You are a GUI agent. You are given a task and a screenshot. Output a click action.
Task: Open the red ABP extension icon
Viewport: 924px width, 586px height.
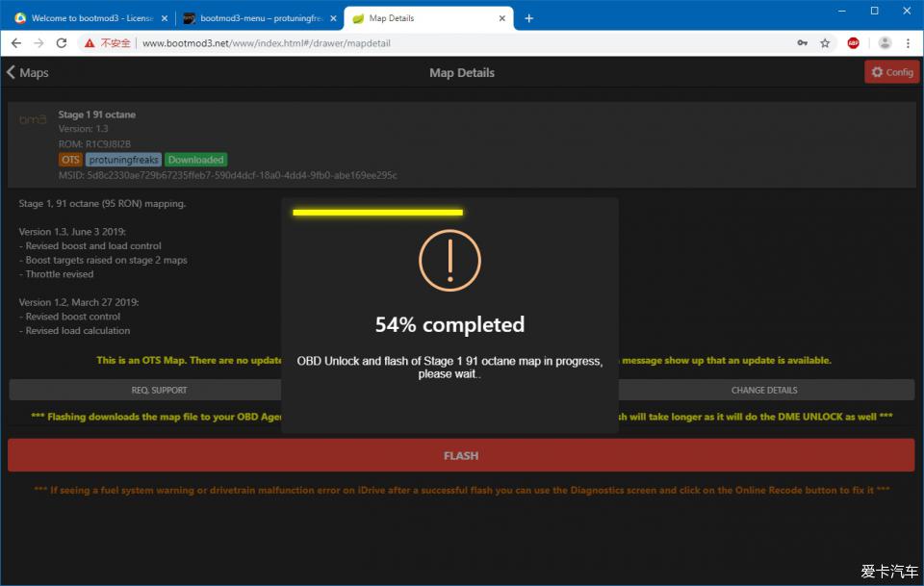853,43
